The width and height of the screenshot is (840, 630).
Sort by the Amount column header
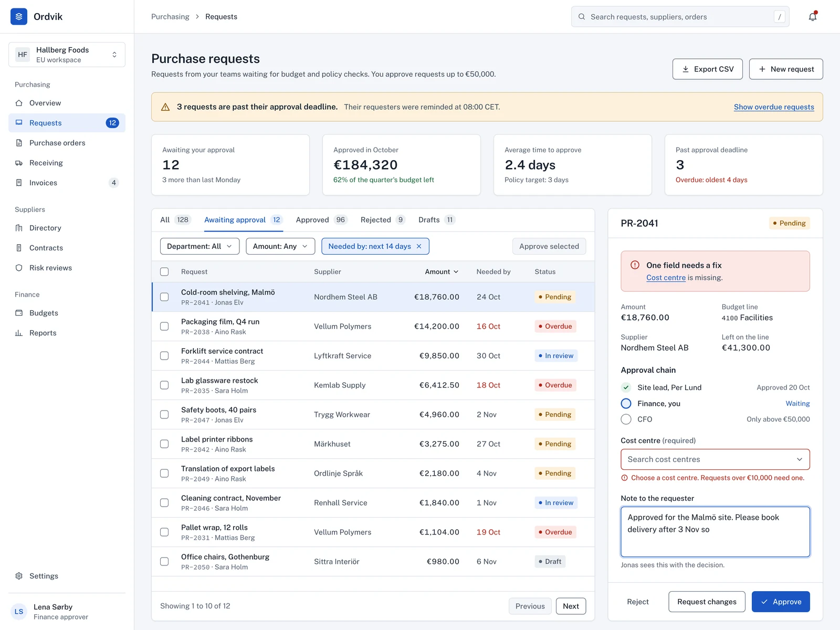(442, 271)
